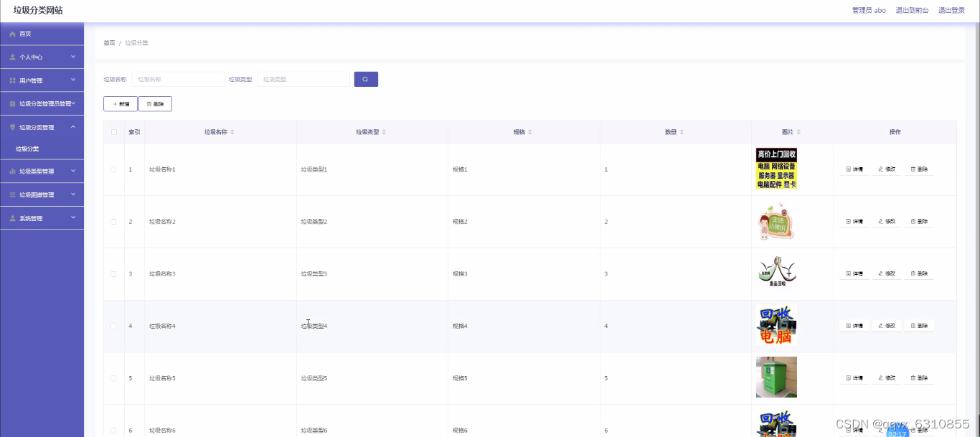Image resolution: width=980 pixels, height=437 pixels.
Task: Check the box for row 垃圾名称6
Action: pos(113,431)
